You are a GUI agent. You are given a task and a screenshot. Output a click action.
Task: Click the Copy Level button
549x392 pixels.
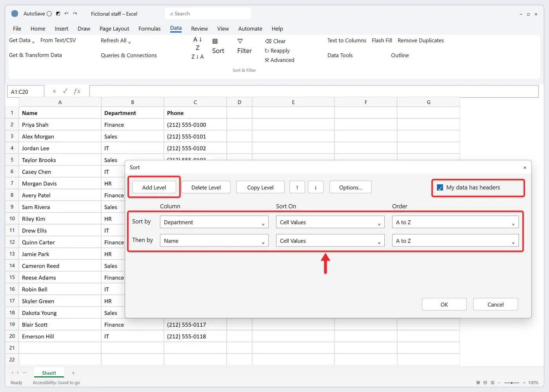coord(260,187)
